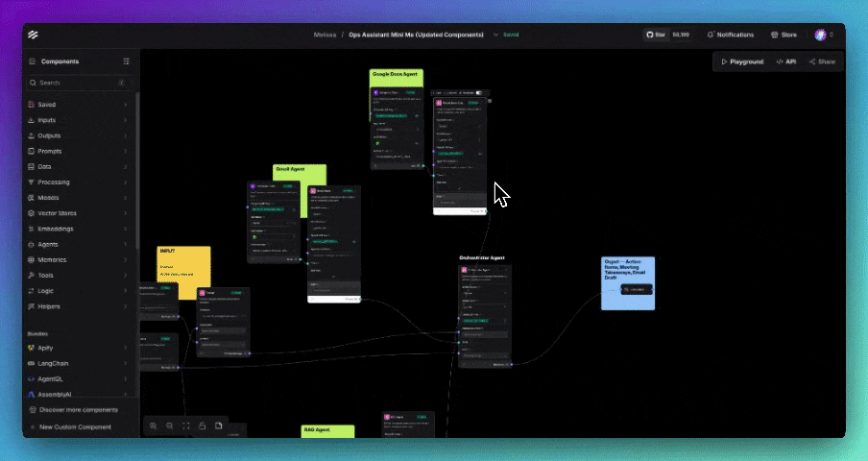Click the Store menu item
The width and height of the screenshot is (868, 461).
tap(784, 35)
